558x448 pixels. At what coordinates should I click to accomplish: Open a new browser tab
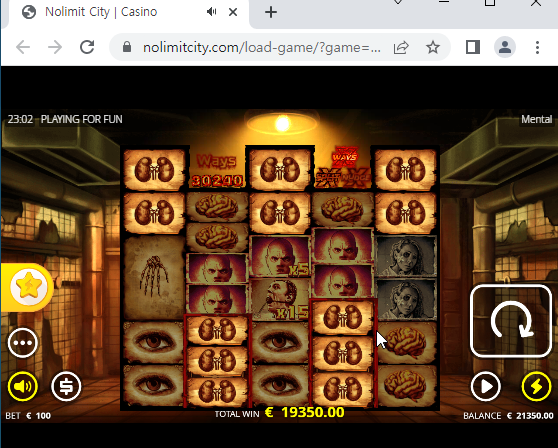coord(271,12)
